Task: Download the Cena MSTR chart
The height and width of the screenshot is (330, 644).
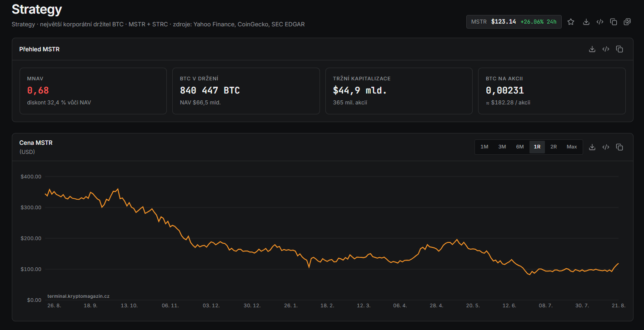Action: point(592,147)
